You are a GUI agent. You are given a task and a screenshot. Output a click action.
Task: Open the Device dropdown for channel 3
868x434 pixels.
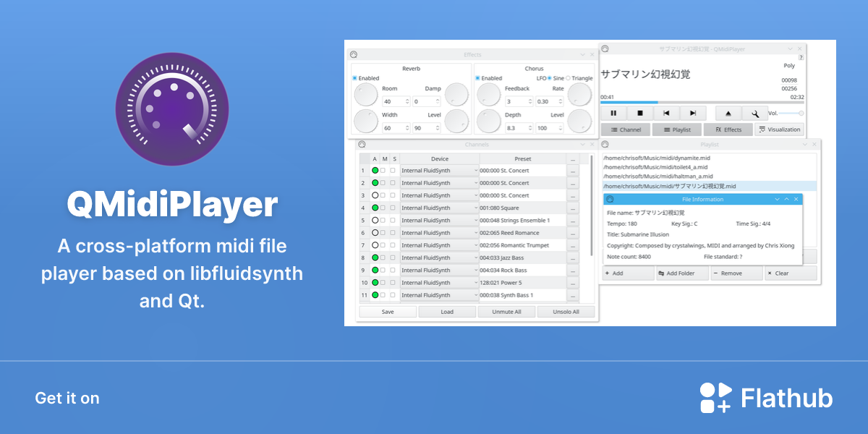tap(439, 195)
